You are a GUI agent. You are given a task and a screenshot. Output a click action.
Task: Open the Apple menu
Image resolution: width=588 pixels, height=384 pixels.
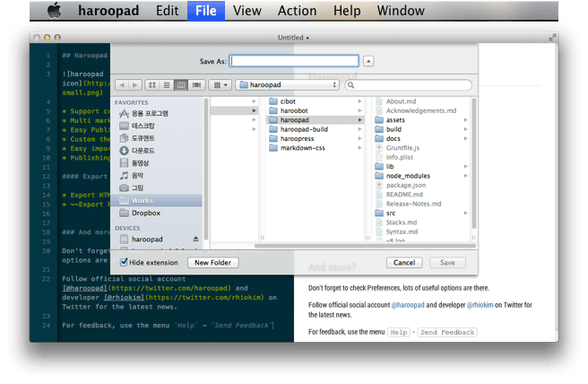[x=54, y=11]
